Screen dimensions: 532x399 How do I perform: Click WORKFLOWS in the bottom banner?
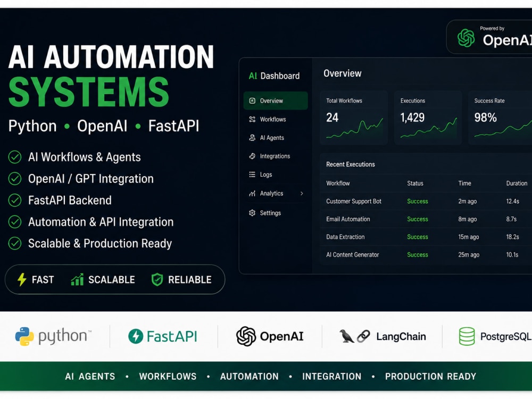coord(168,377)
